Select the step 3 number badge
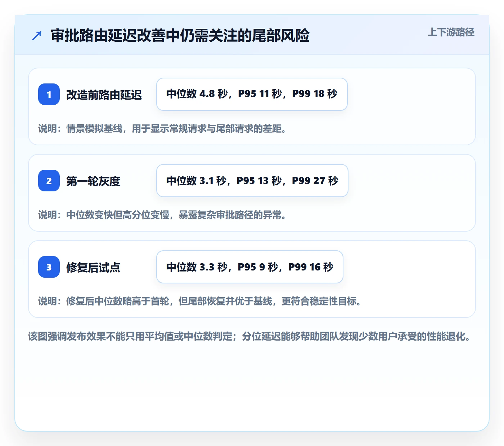 49,267
